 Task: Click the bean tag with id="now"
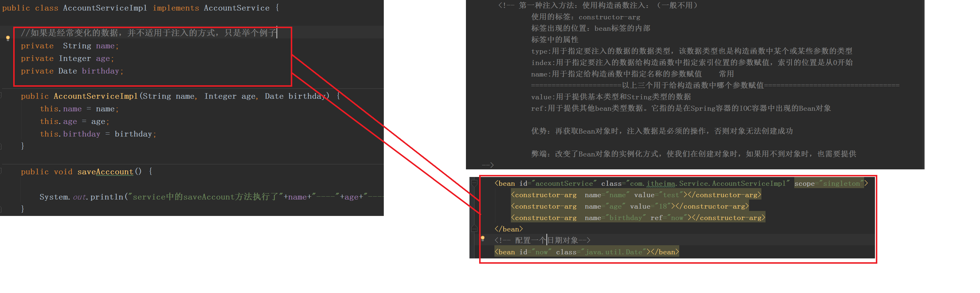click(587, 252)
